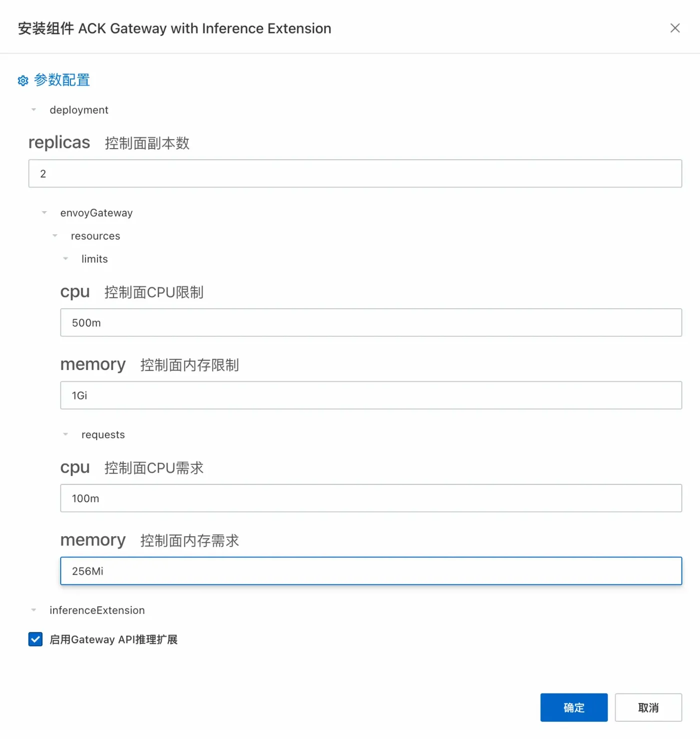Close the install component dialog
Screen dimensions: 700x739
pos(675,28)
